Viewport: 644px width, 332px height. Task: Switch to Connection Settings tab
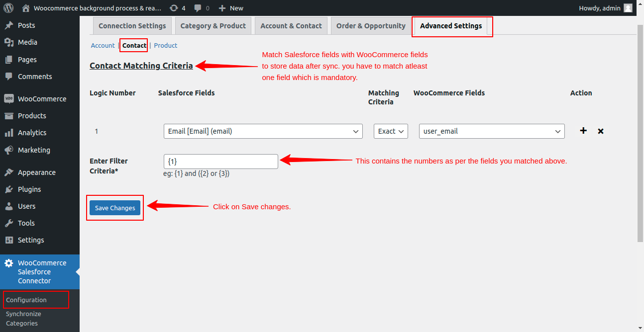132,26
